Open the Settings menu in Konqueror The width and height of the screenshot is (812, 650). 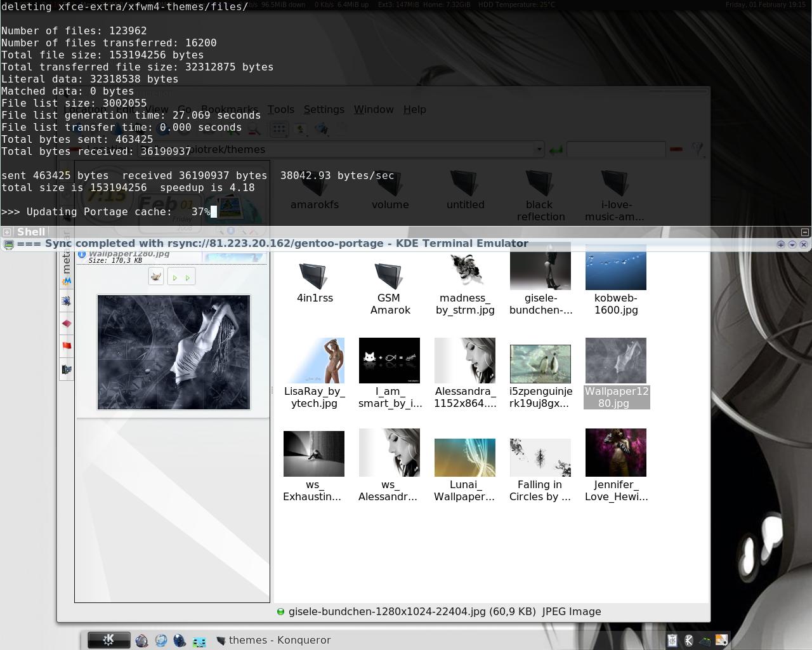point(324,109)
